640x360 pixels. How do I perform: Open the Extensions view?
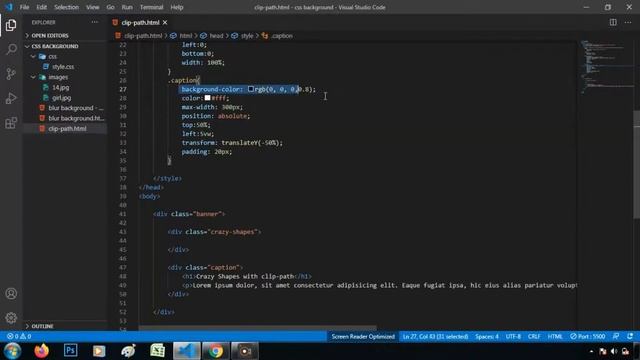pyautogui.click(x=11, y=122)
